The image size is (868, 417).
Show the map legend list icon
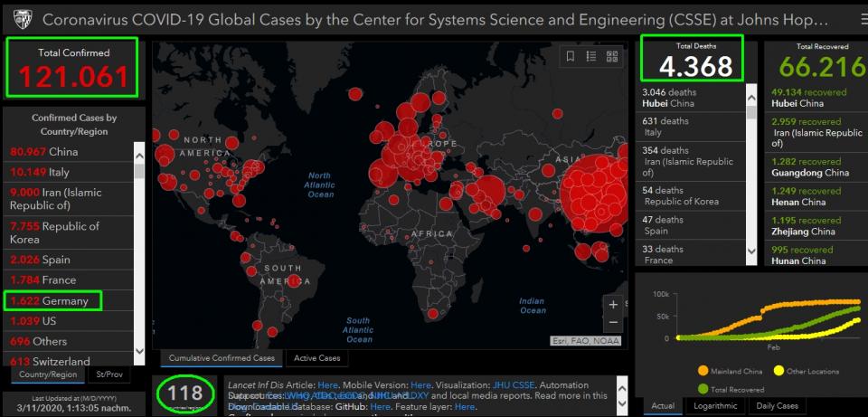591,56
